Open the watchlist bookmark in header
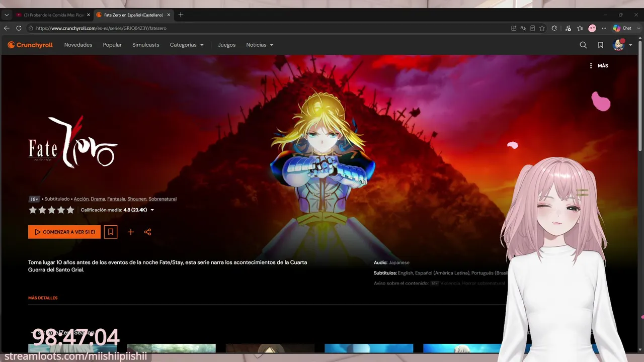644x362 pixels. pos(601,45)
